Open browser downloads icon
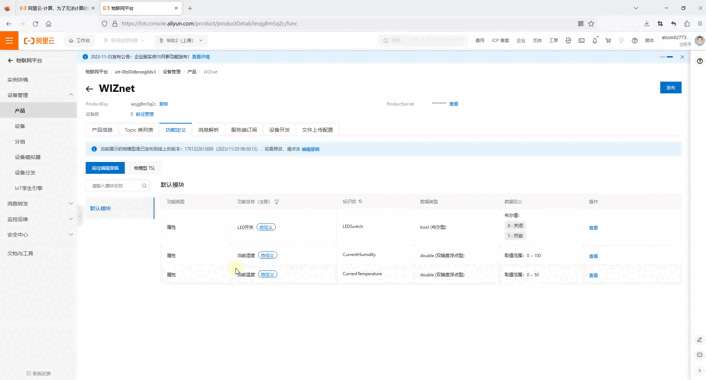706x380 pixels. pos(647,23)
